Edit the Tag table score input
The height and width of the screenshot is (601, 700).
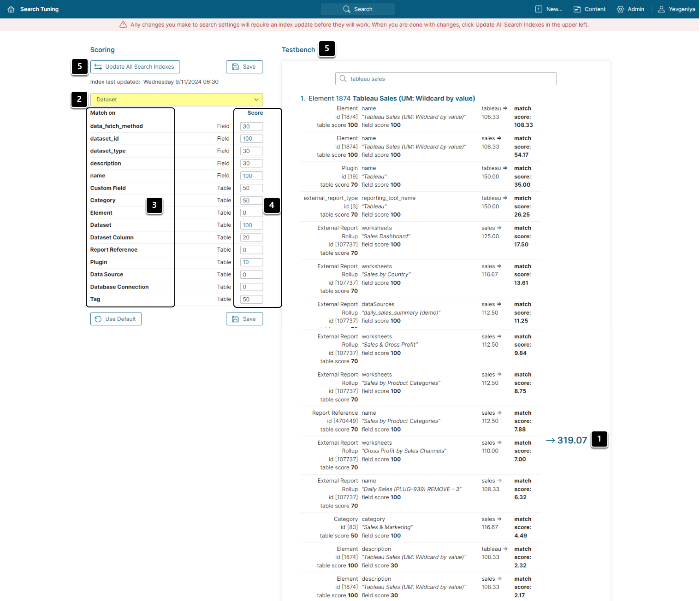251,300
